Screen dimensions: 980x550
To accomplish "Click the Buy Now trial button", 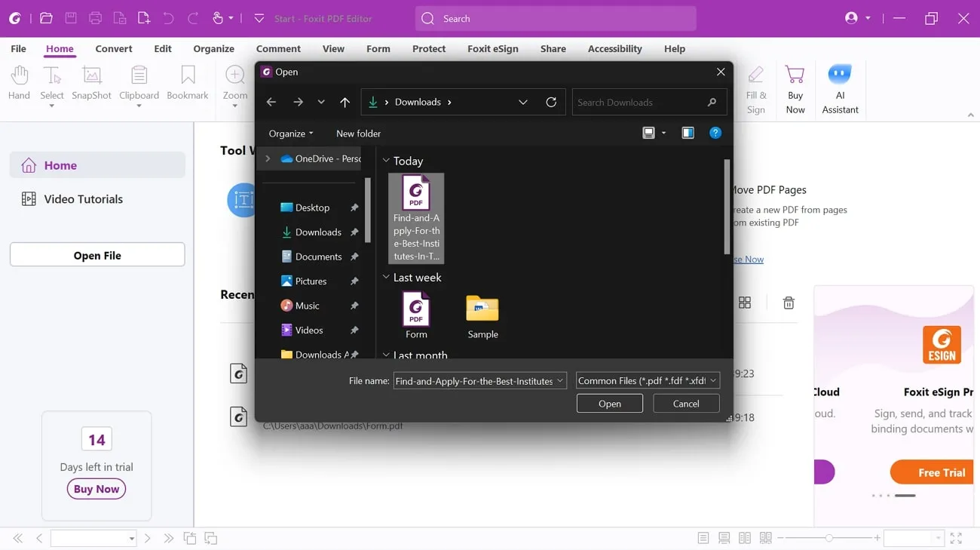I will pyautogui.click(x=96, y=489).
